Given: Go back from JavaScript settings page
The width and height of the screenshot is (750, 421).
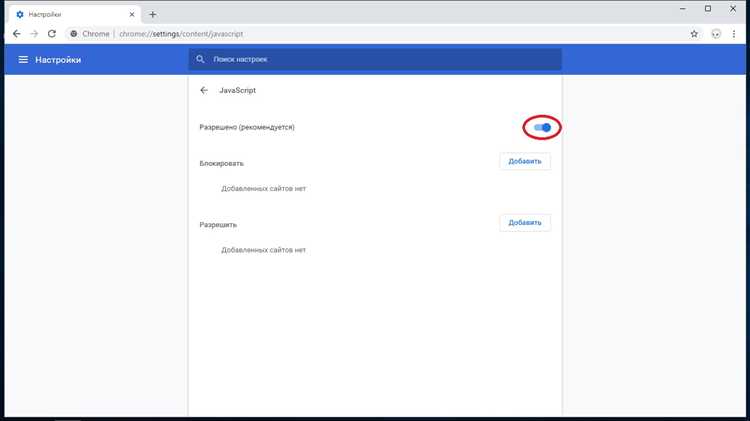Looking at the screenshot, I should click(204, 90).
